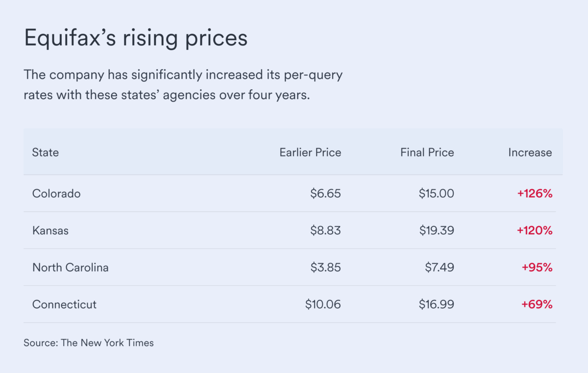Click the +95% increase value

(537, 268)
